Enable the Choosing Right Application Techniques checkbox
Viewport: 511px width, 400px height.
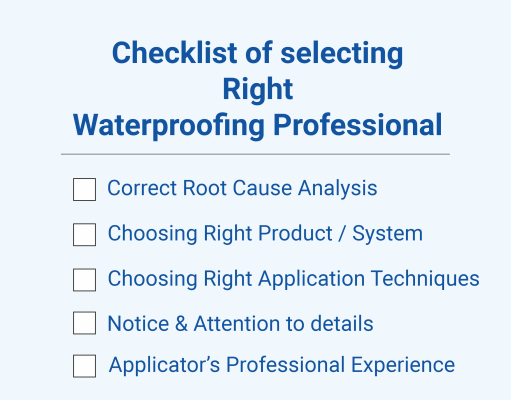click(x=84, y=280)
